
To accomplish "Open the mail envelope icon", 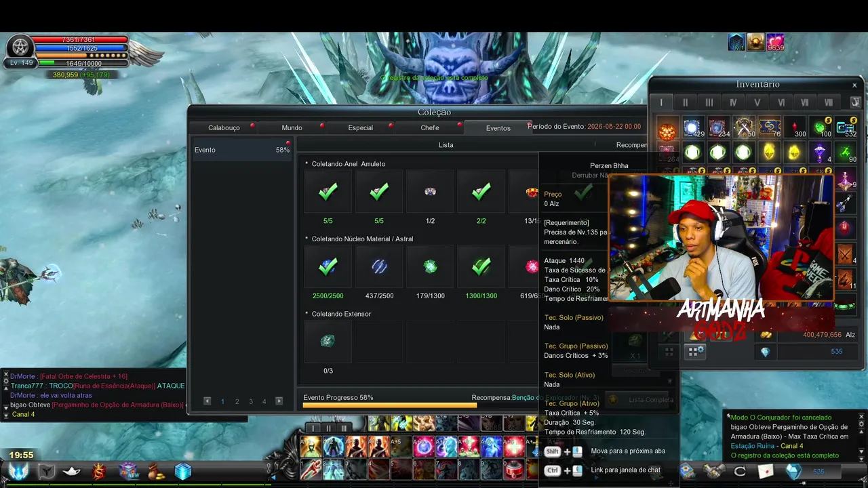I will 765,471.
